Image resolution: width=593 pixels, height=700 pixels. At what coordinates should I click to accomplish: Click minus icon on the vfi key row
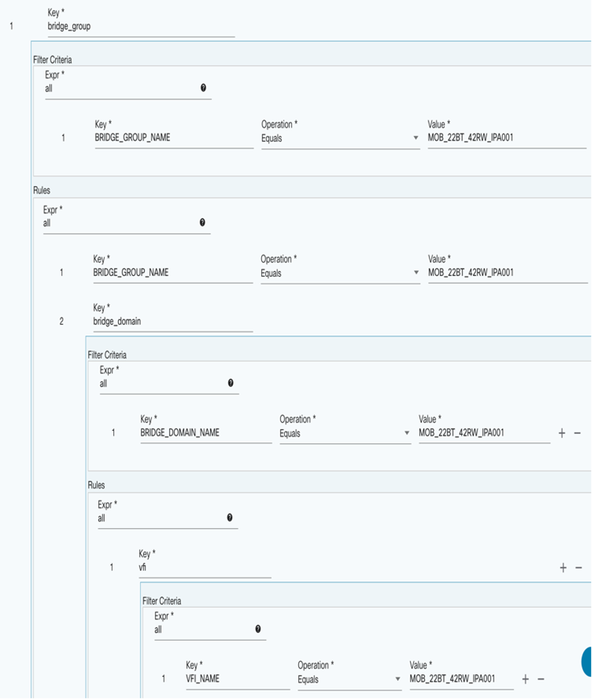pyautogui.click(x=579, y=568)
